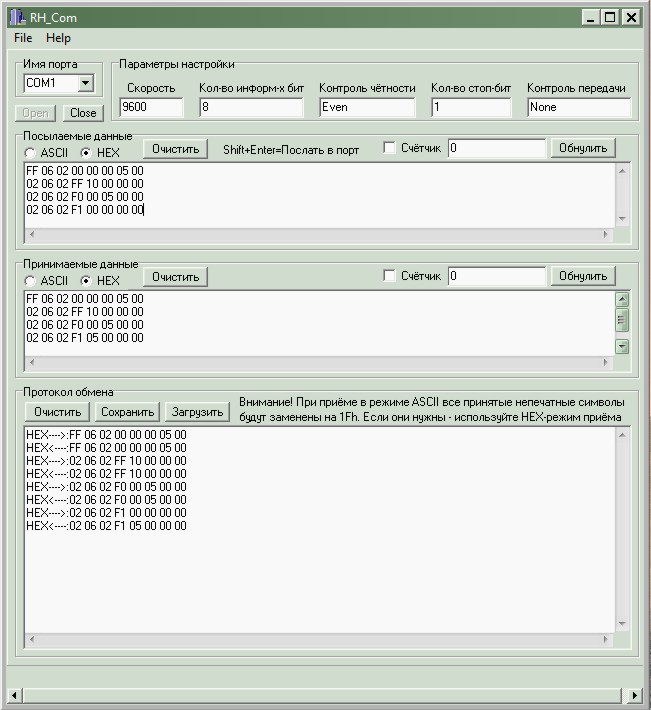Click Обнулить for the received data counter
The height and width of the screenshot is (710, 651).
click(x=583, y=276)
